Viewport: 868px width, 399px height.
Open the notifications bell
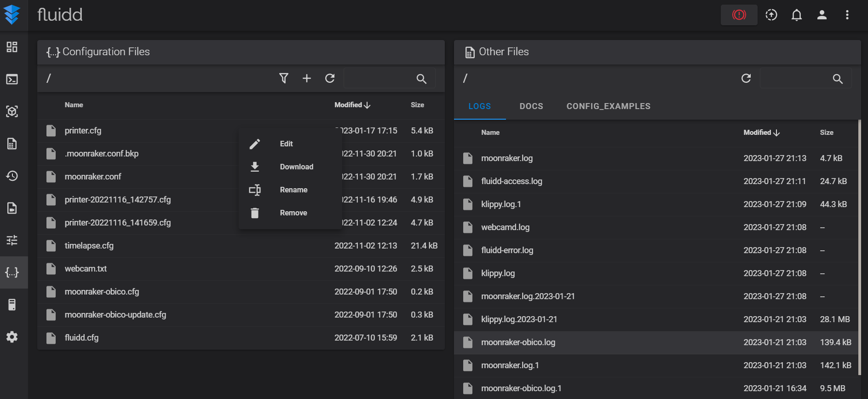(797, 15)
